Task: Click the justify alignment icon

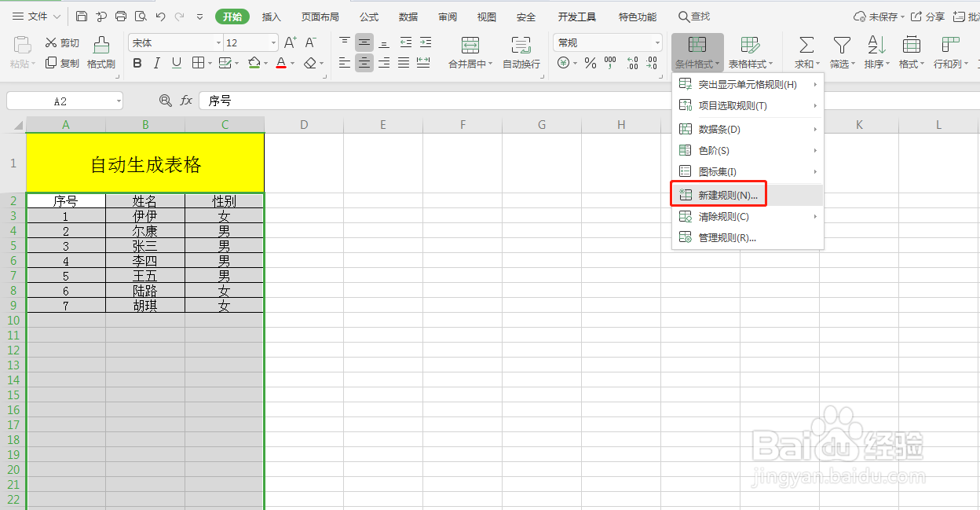Action: (404, 64)
